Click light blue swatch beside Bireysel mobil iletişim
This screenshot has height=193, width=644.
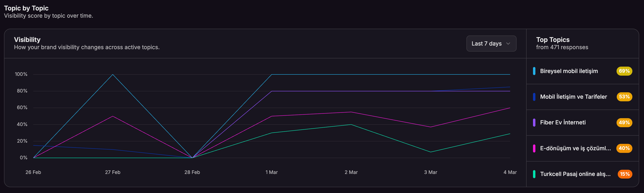[x=534, y=71]
